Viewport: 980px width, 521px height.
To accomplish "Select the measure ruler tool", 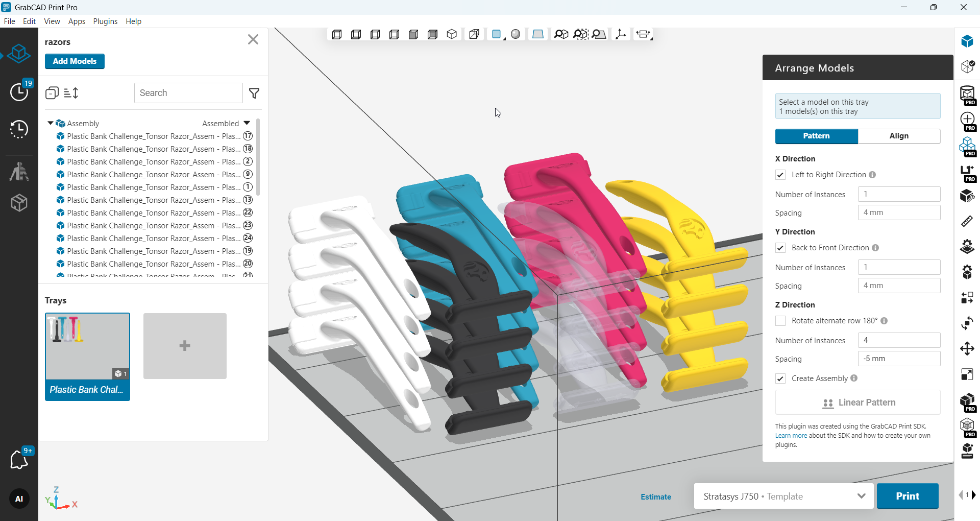I will [967, 221].
